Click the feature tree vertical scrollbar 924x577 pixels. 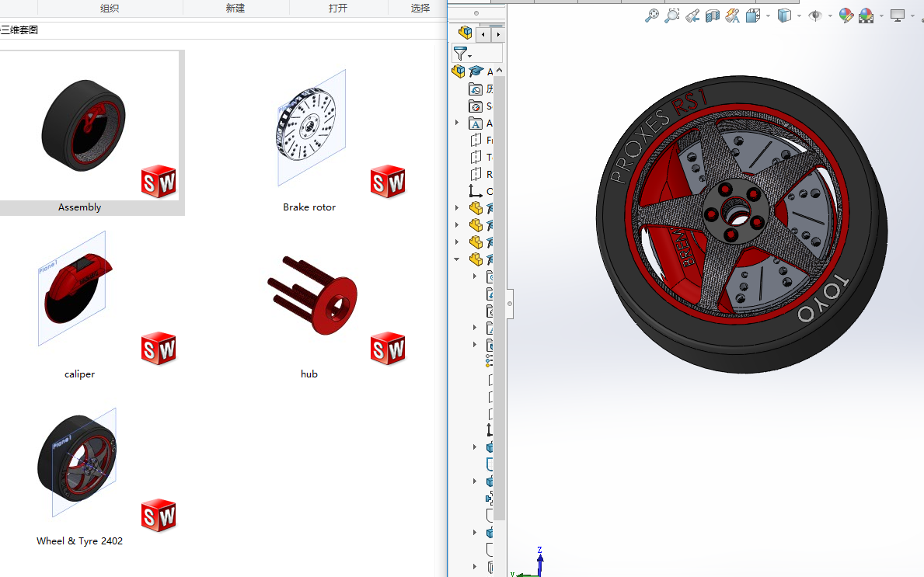pyautogui.click(x=500, y=295)
